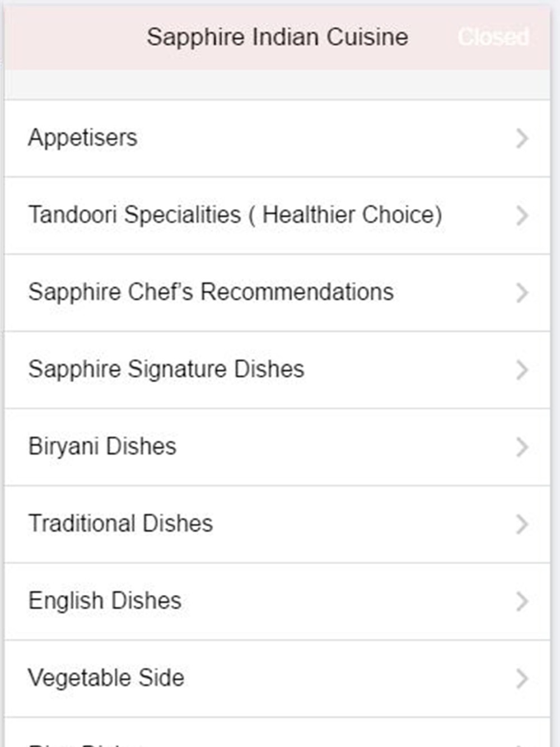Click the chevron beside Vegetable Side
The image size is (560, 747).
[522, 679]
